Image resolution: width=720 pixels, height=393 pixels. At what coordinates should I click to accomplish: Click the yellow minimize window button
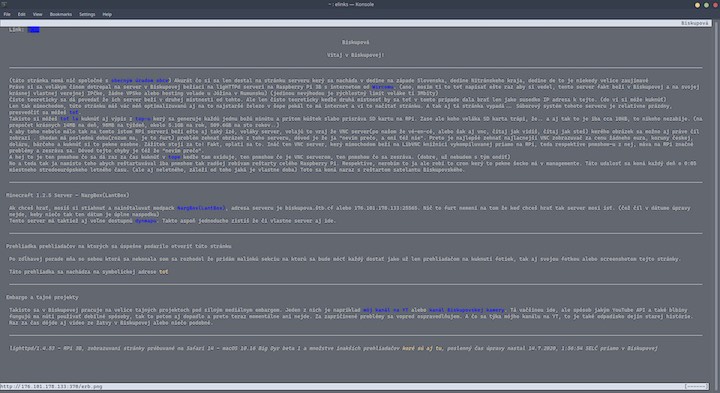click(x=697, y=5)
